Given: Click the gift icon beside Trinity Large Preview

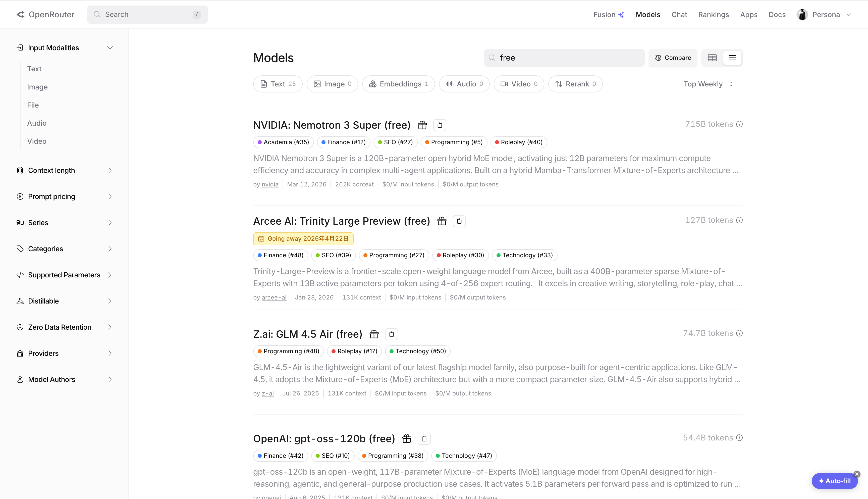Looking at the screenshot, I should click(442, 221).
